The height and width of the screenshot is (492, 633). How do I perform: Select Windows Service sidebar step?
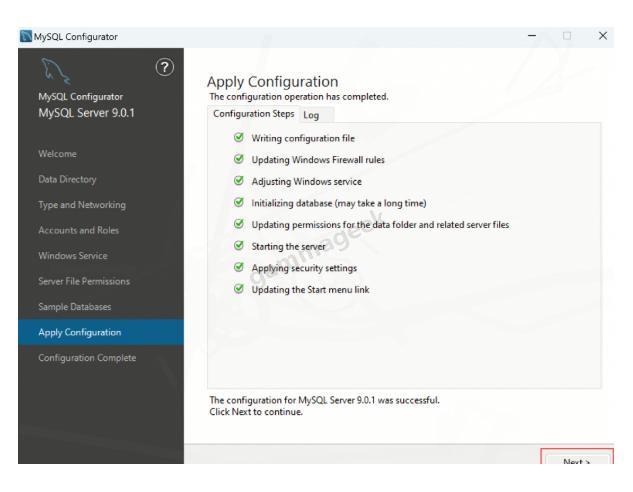point(73,256)
